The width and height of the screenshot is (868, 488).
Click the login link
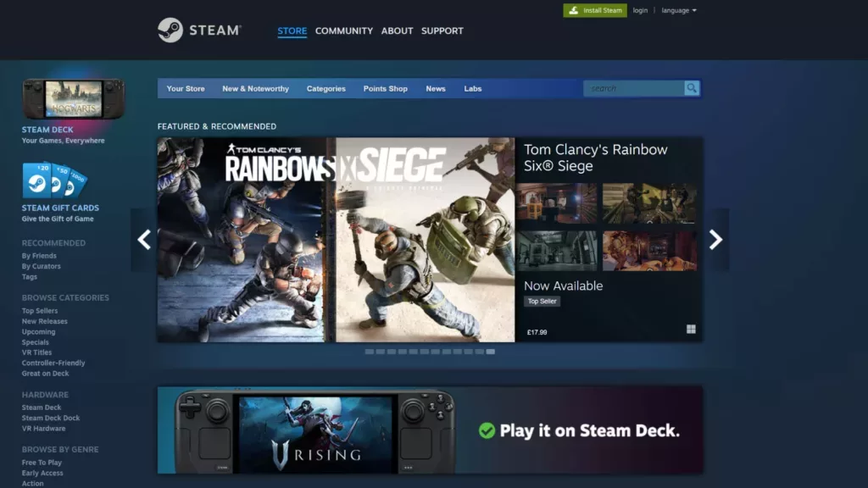[640, 10]
